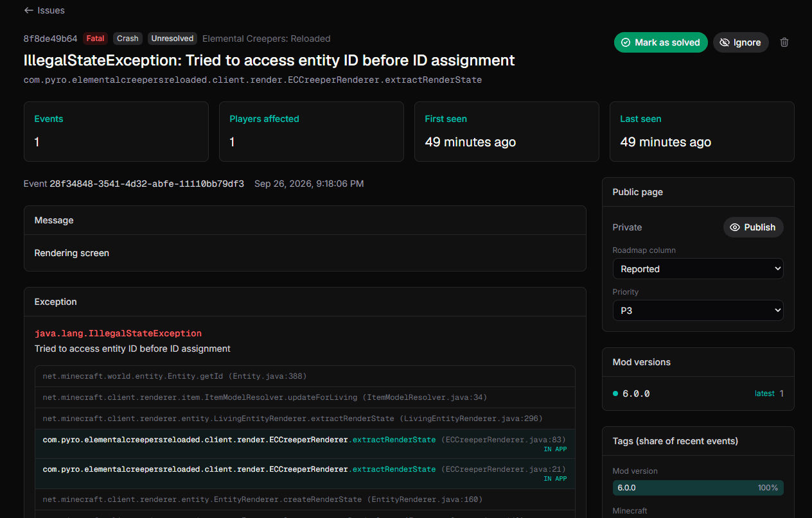This screenshot has height=518, width=812.
Task: Click the 6.0.0 100% tag share bar
Action: pos(698,488)
